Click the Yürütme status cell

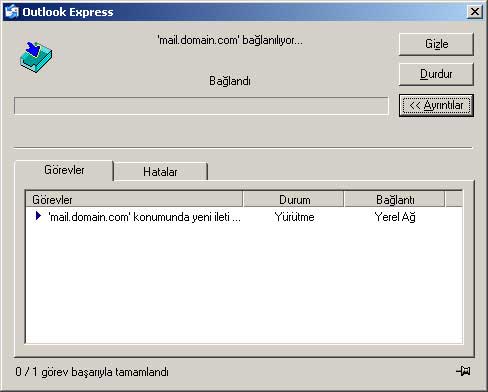294,217
